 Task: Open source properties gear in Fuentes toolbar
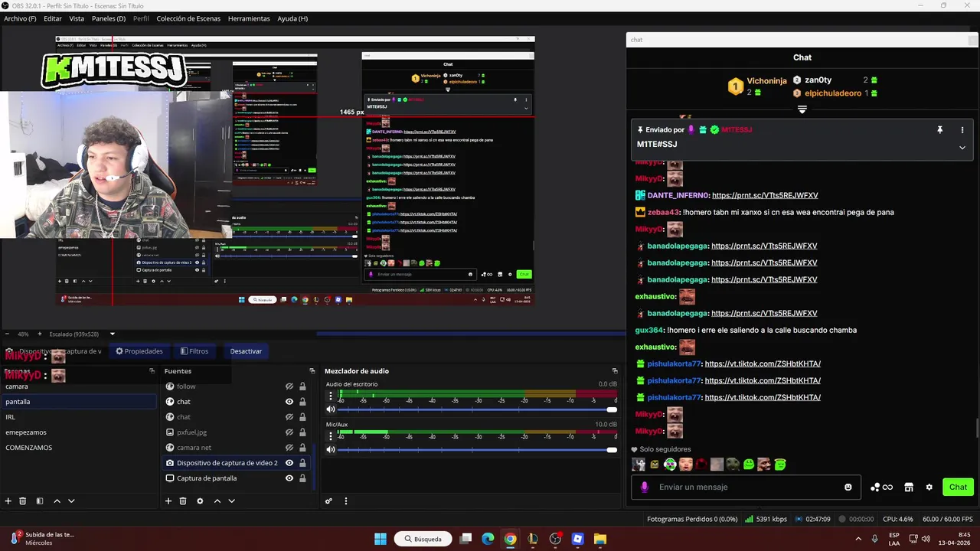200,501
